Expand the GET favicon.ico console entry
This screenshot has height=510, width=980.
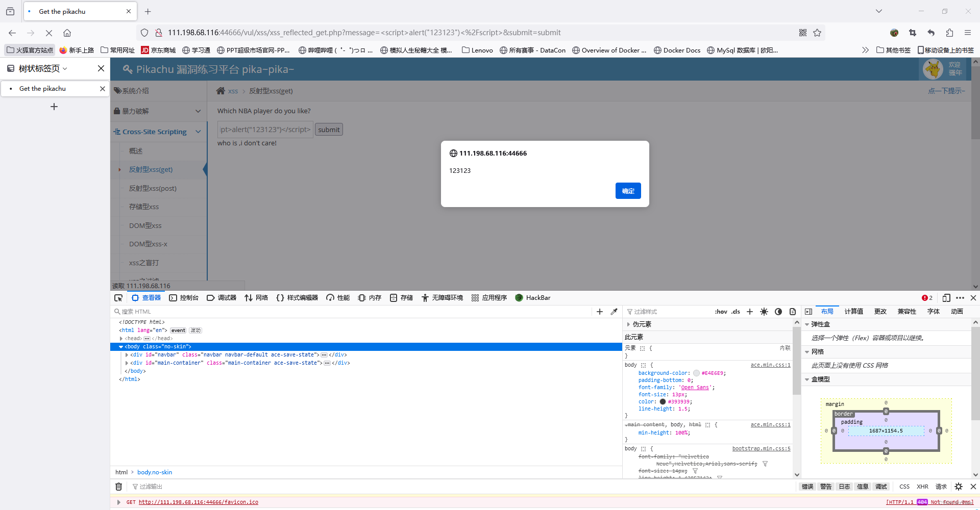tap(119, 502)
